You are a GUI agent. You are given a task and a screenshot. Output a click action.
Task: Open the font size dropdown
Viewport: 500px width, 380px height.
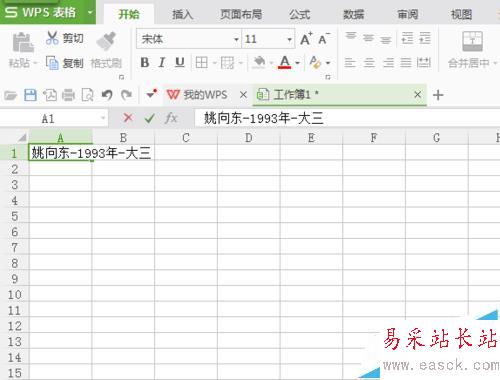tap(289, 39)
